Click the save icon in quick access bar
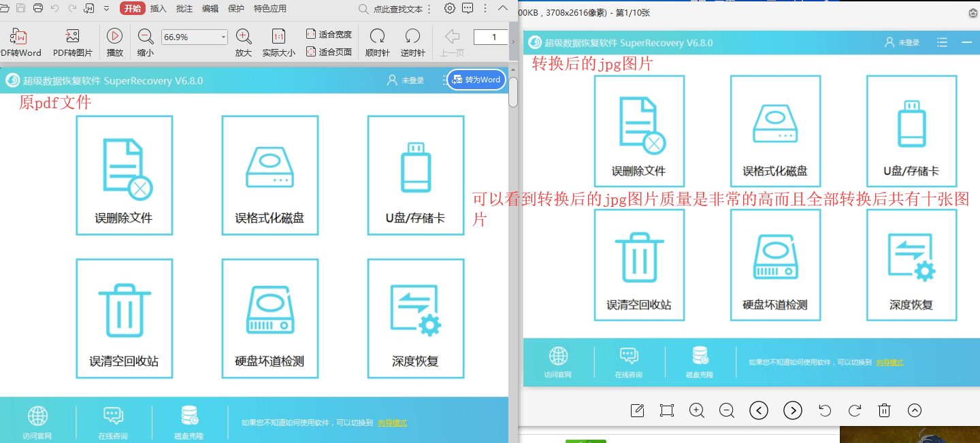 20,8
